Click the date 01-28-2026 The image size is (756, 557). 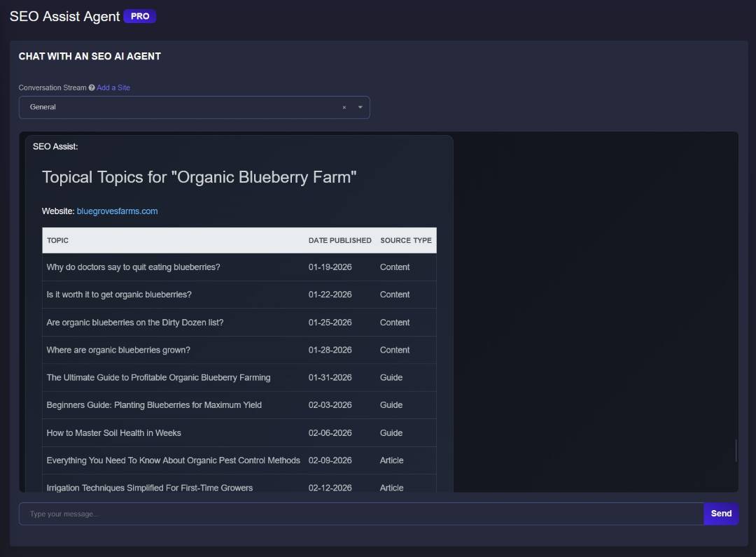click(330, 350)
